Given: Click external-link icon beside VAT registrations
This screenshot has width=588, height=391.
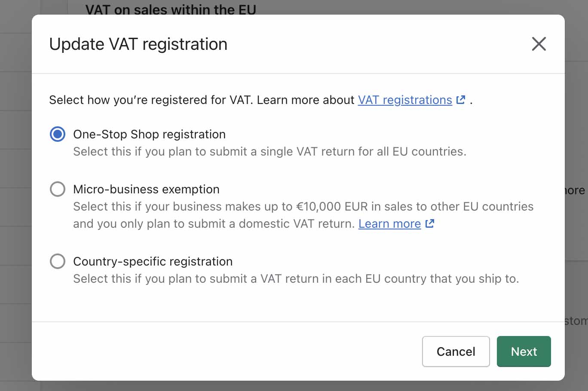Looking at the screenshot, I should click(x=461, y=100).
